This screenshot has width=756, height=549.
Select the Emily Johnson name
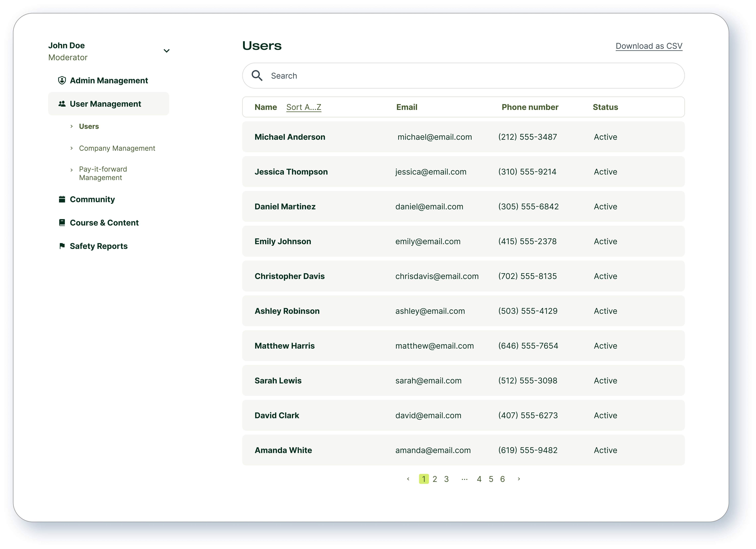click(283, 241)
